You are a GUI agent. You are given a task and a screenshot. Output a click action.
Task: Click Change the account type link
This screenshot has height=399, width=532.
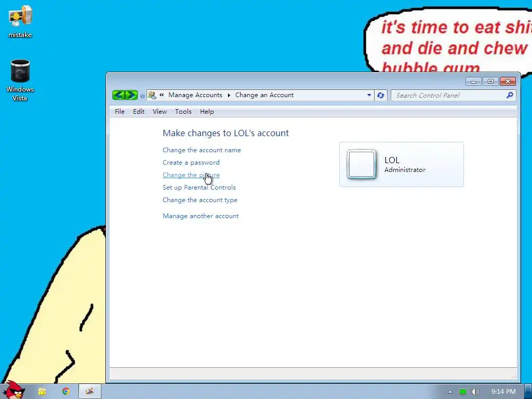coord(200,200)
